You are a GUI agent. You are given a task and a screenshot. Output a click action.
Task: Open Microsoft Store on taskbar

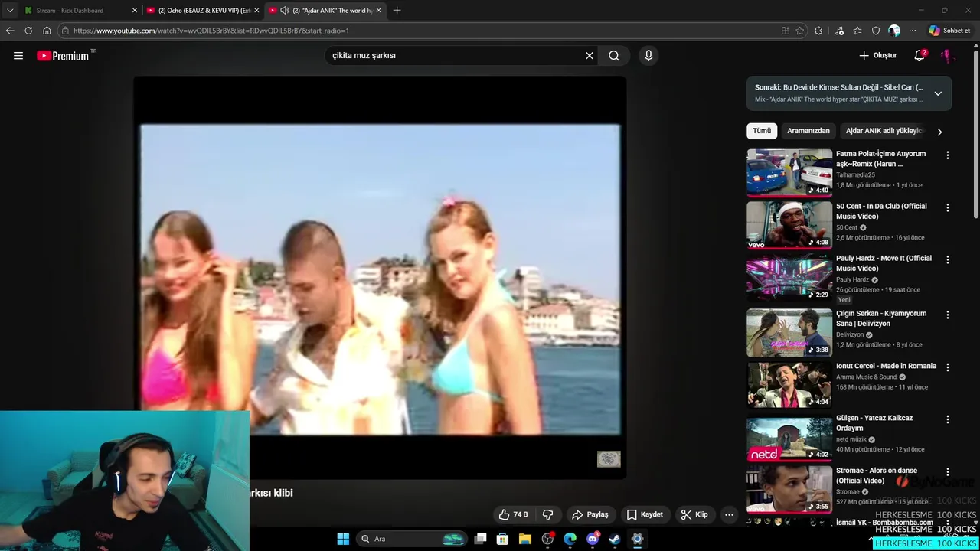pos(502,539)
